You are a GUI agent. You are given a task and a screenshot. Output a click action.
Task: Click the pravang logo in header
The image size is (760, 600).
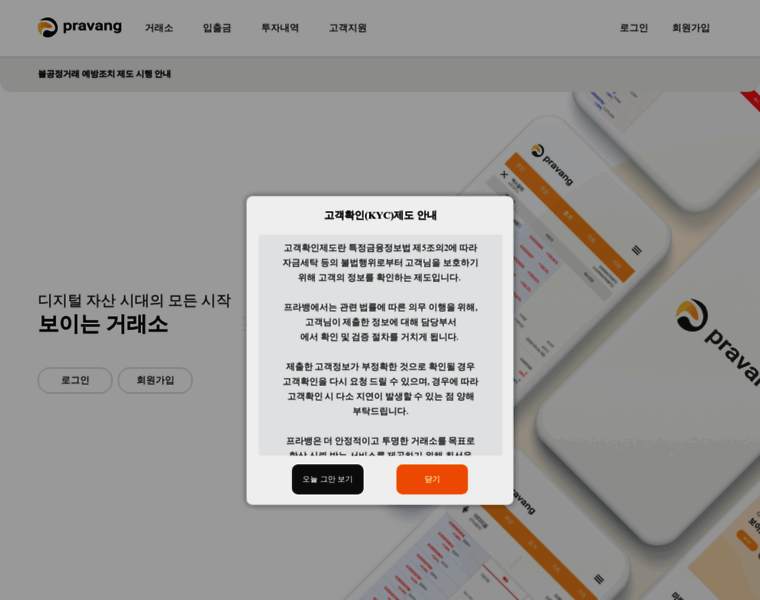pos(80,27)
